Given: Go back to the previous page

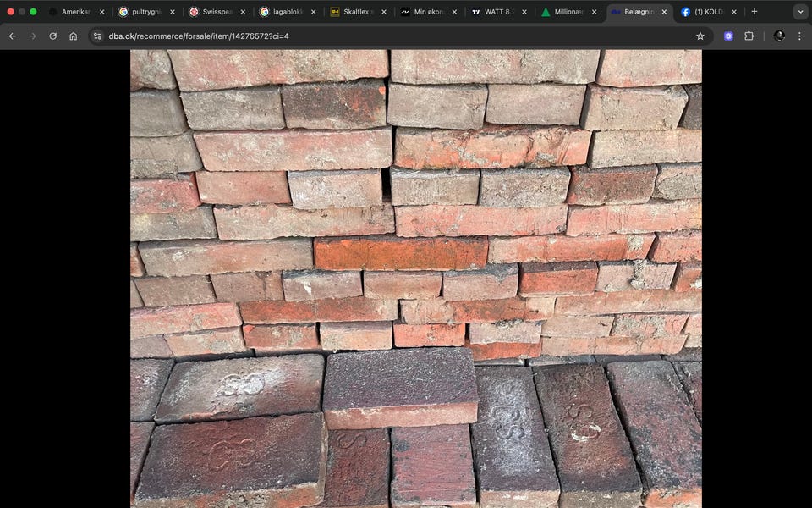Looking at the screenshot, I should 13,36.
